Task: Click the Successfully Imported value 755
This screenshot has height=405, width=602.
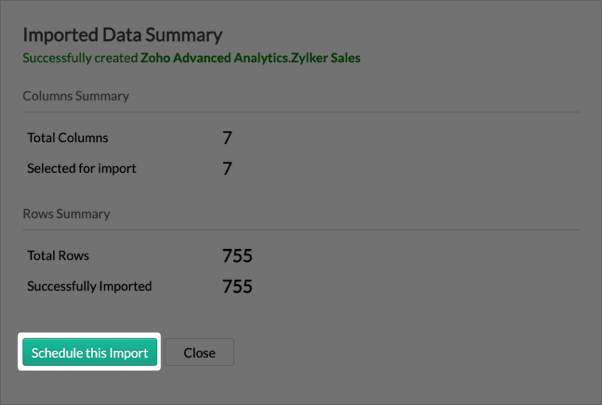Action: click(x=237, y=286)
